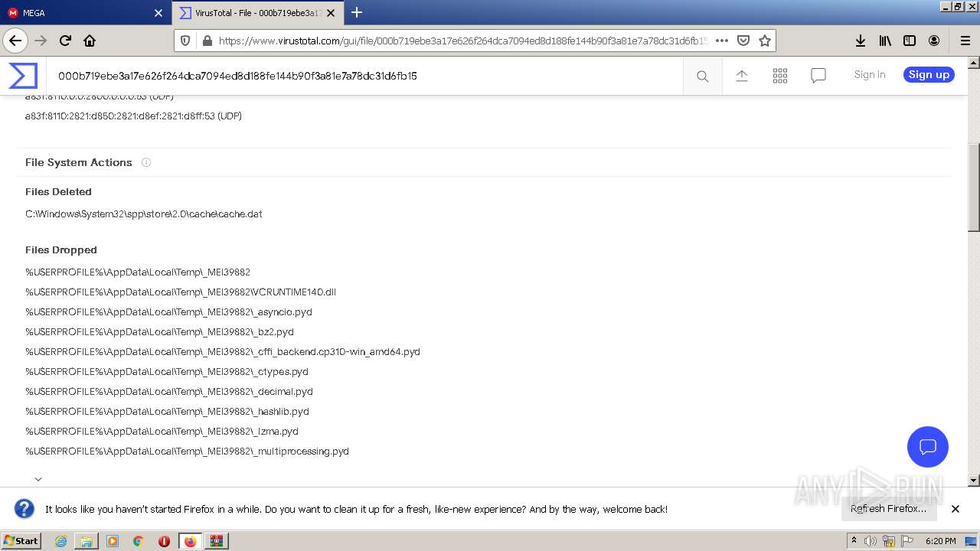Toggle the Firefox sidebar icon
Viewport: 980px width, 551px height.
coord(910,41)
